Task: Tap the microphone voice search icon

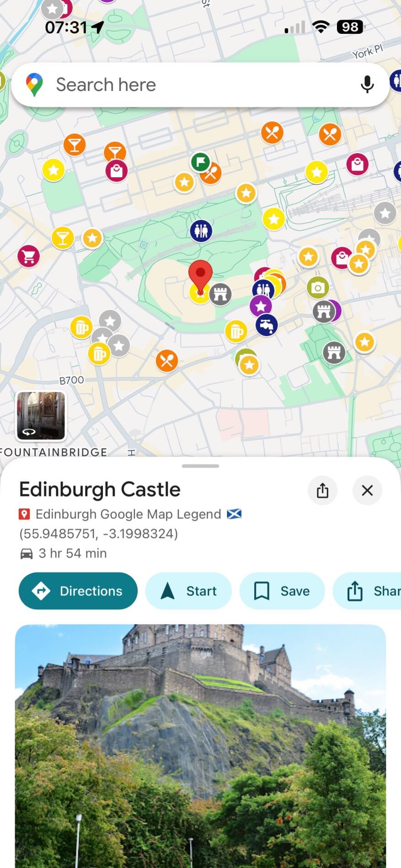Action: coord(367,85)
